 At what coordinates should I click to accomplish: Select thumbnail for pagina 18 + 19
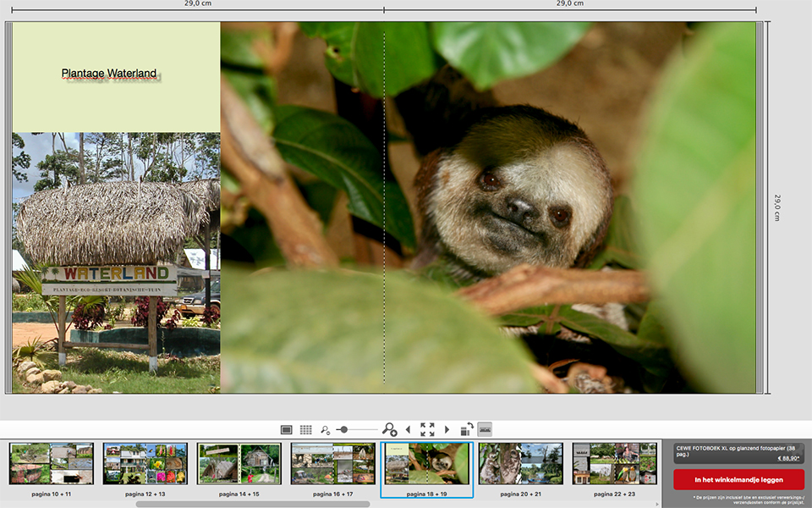[426, 463]
